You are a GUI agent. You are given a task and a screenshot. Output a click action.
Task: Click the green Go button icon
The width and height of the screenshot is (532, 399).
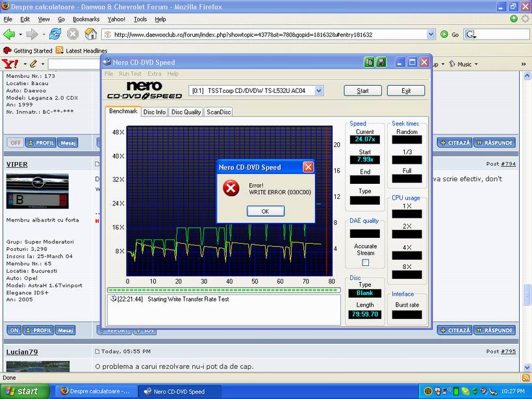[x=444, y=34]
